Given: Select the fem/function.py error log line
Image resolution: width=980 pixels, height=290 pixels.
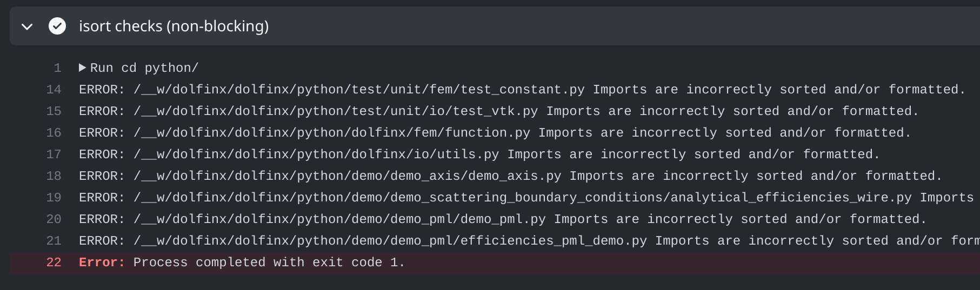Looking at the screenshot, I should (x=495, y=133).
